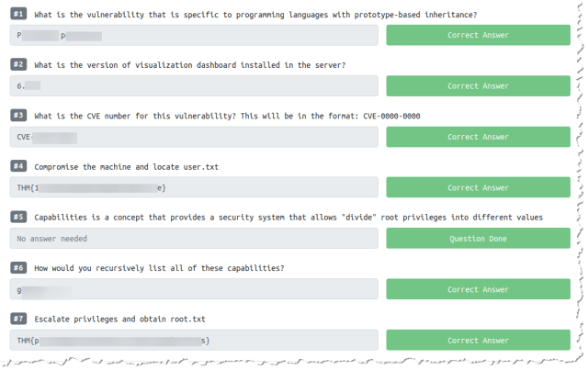
Task: Hit Correct Answer for the capabilities command question
Action: (478, 289)
